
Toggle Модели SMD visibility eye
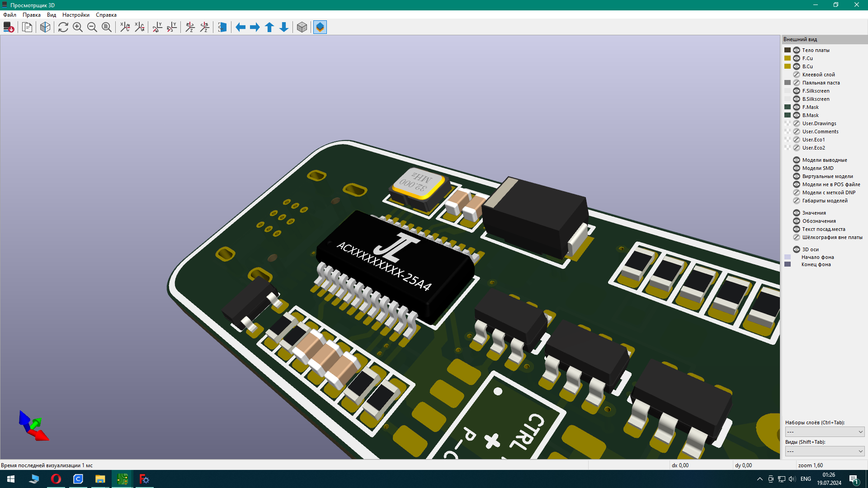tap(797, 168)
